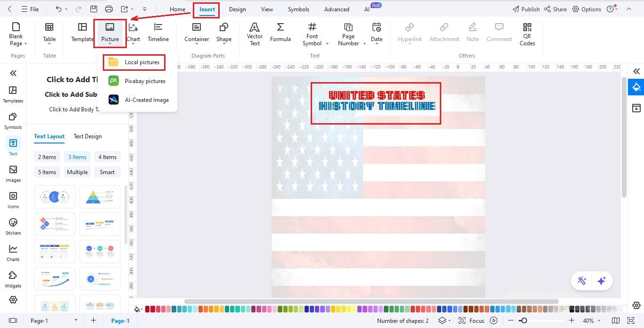Insert a Chart from the ribbon

click(133, 33)
